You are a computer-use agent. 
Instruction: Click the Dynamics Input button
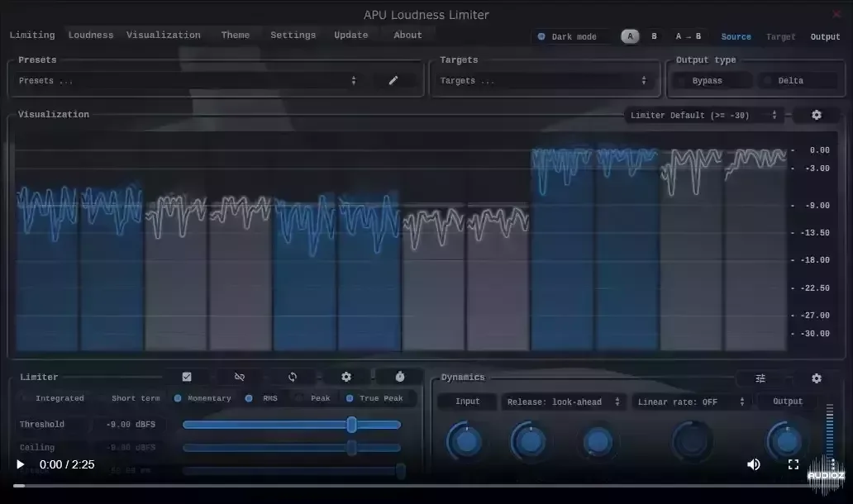467,402
